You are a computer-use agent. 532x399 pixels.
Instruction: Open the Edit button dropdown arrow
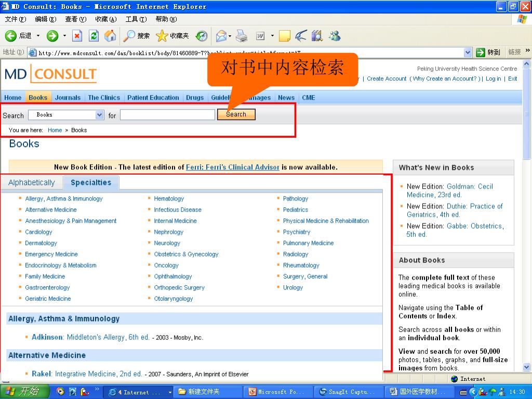coord(272,36)
